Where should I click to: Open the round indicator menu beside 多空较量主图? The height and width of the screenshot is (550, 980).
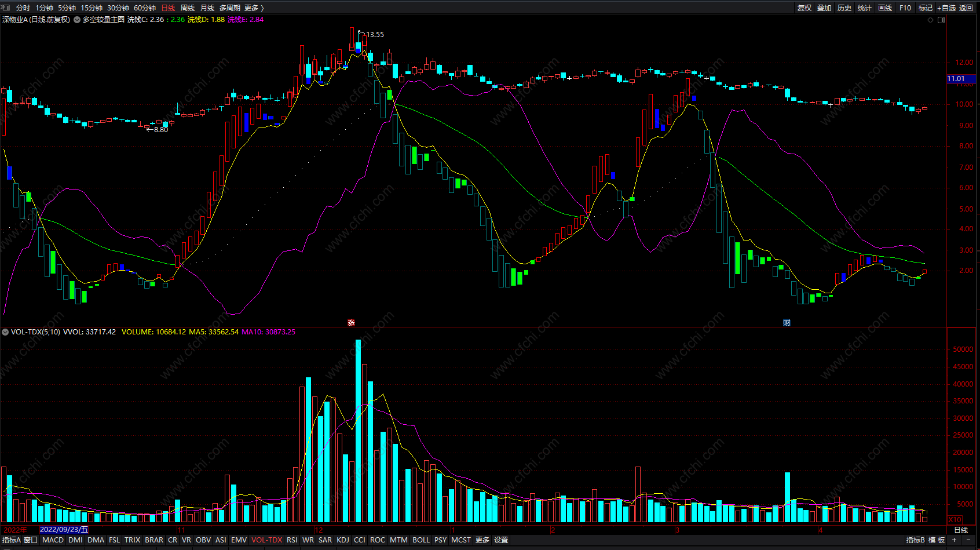click(77, 20)
